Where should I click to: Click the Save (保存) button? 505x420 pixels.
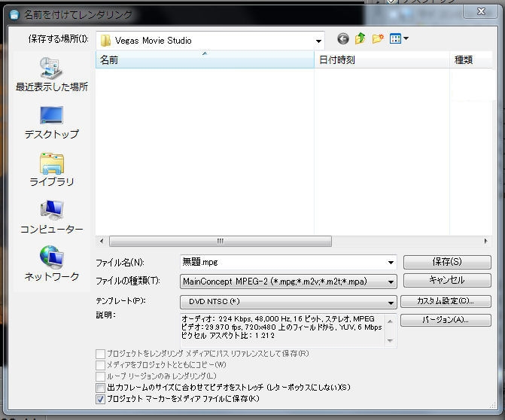coord(447,262)
